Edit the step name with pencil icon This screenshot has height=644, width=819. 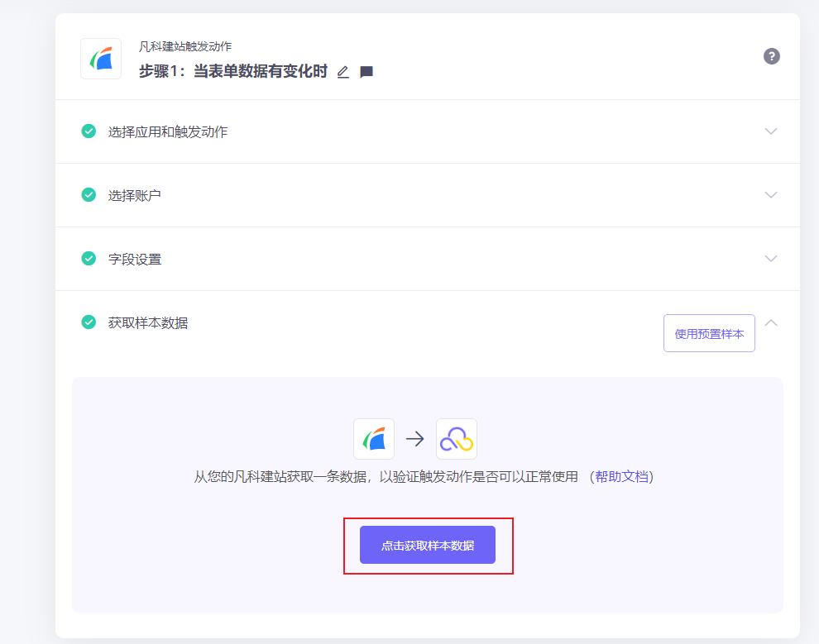[x=342, y=72]
